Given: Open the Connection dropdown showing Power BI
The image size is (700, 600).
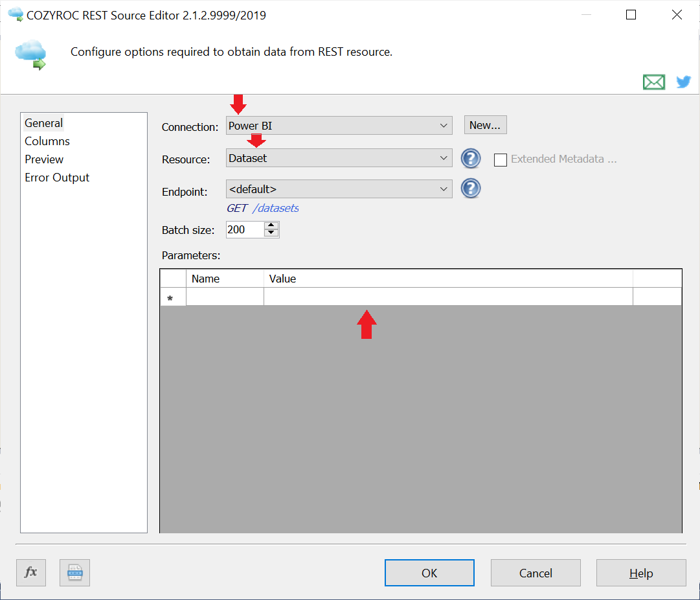Looking at the screenshot, I should click(339, 126).
